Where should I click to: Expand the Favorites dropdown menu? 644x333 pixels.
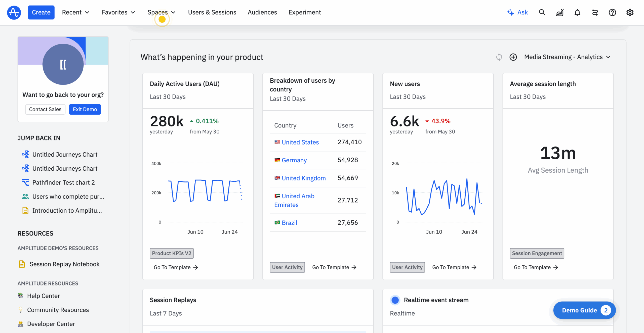coord(118,12)
